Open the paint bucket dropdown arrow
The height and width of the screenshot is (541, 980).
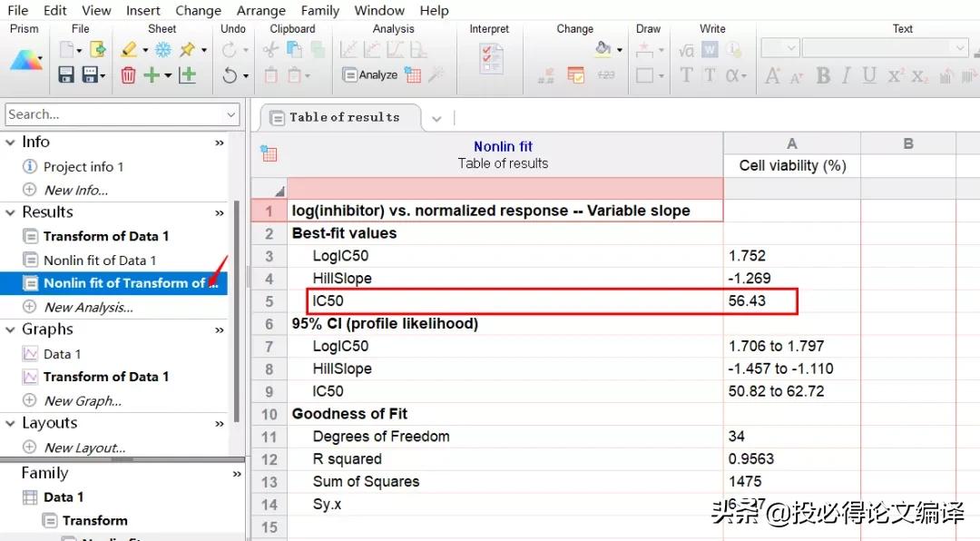click(620, 50)
